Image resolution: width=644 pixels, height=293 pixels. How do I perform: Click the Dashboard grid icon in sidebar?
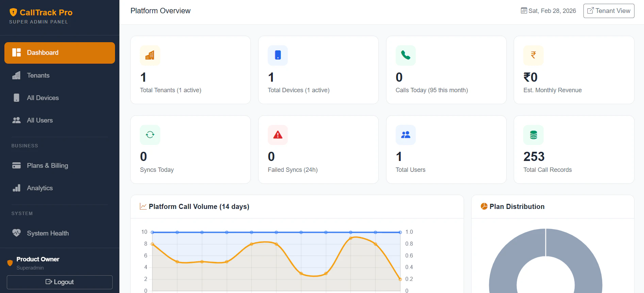16,52
